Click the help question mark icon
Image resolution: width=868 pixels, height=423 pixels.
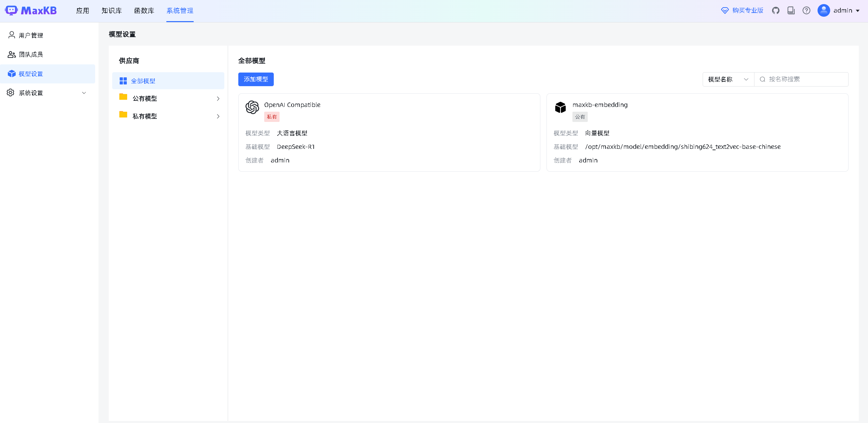click(806, 10)
